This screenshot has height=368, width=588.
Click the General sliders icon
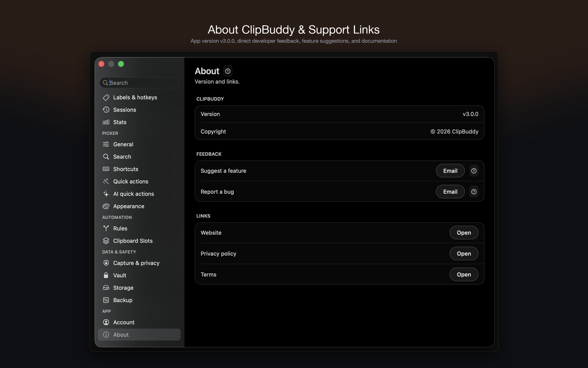pos(106,144)
